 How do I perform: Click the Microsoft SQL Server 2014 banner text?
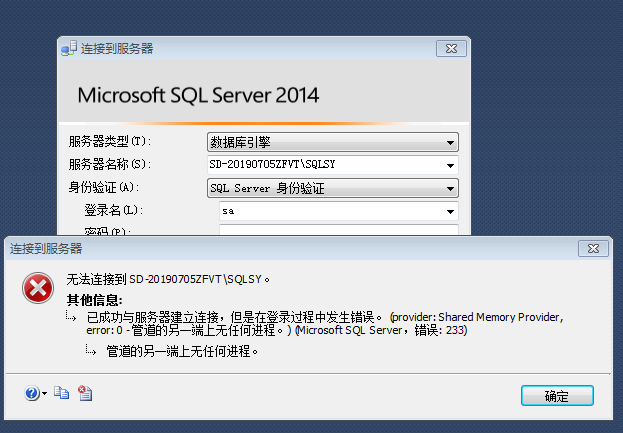click(x=198, y=95)
